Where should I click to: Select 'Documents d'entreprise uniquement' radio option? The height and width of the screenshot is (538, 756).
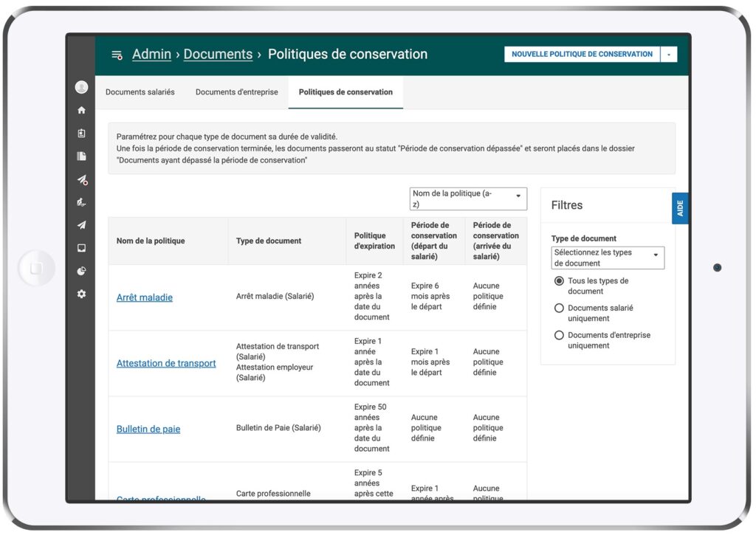[x=559, y=336]
